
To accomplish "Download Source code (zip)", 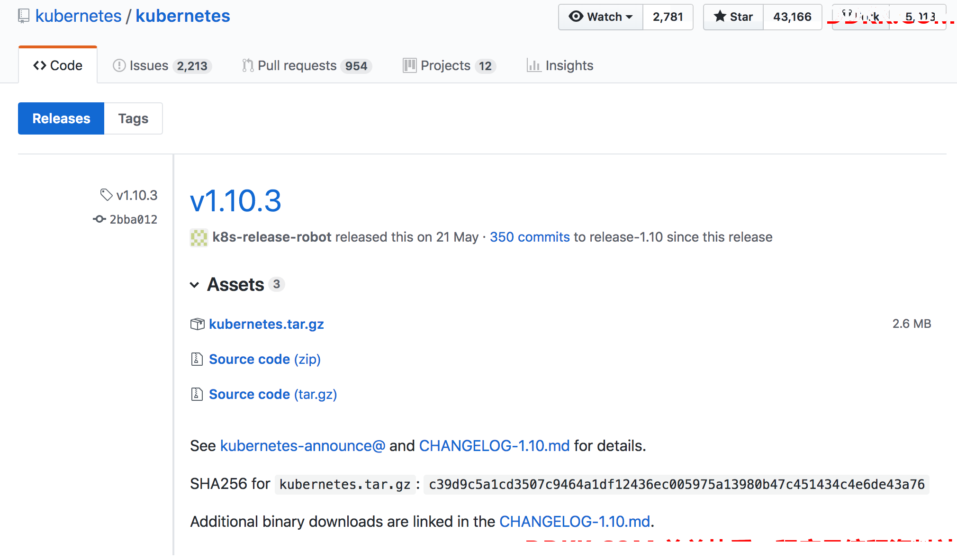I will tap(265, 359).
